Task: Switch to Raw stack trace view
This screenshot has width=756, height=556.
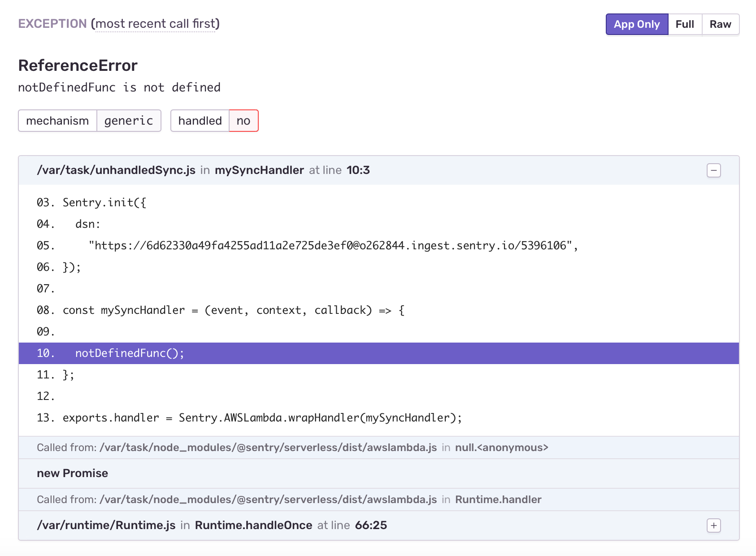Action: point(720,24)
